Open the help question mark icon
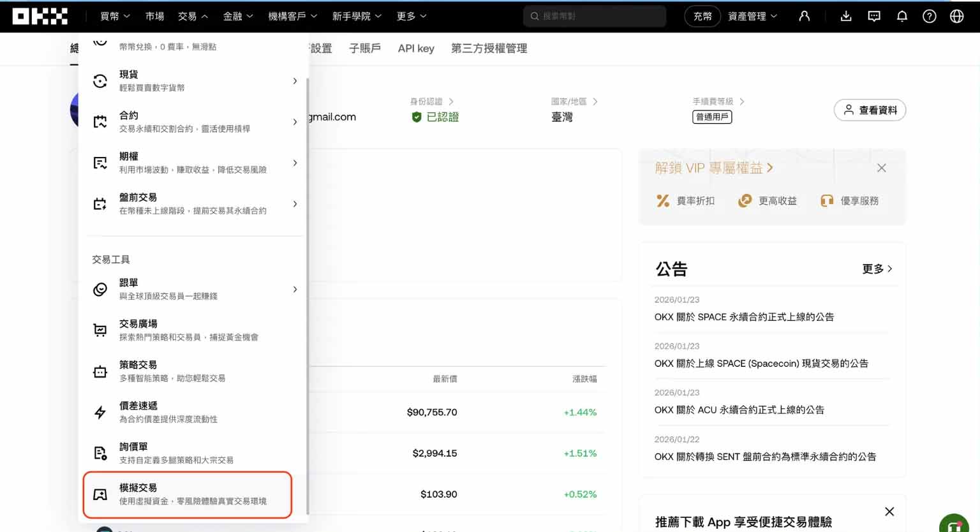The width and height of the screenshot is (980, 532). point(930,16)
